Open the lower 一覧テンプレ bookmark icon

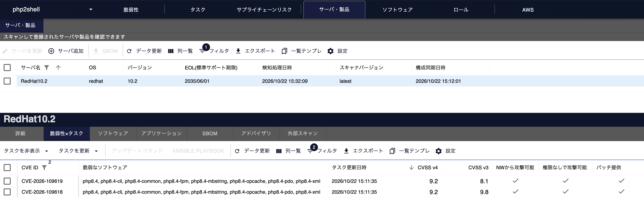pyautogui.click(x=392, y=151)
